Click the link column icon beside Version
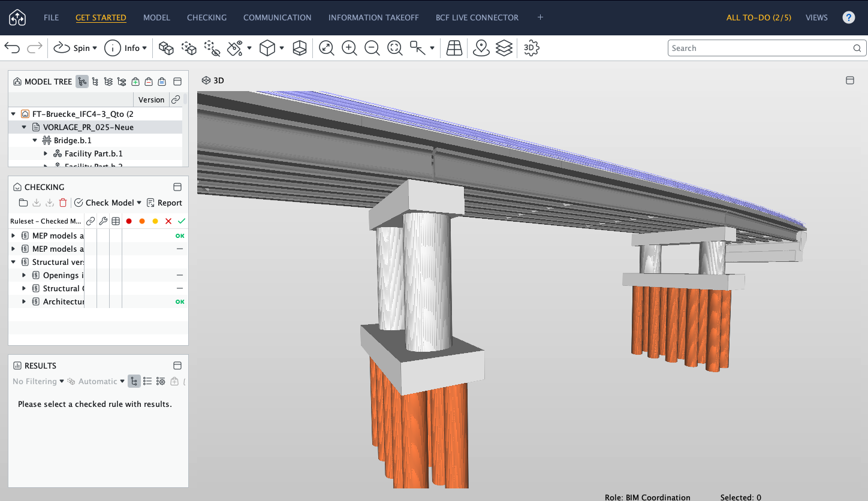This screenshot has height=501, width=868. click(176, 100)
